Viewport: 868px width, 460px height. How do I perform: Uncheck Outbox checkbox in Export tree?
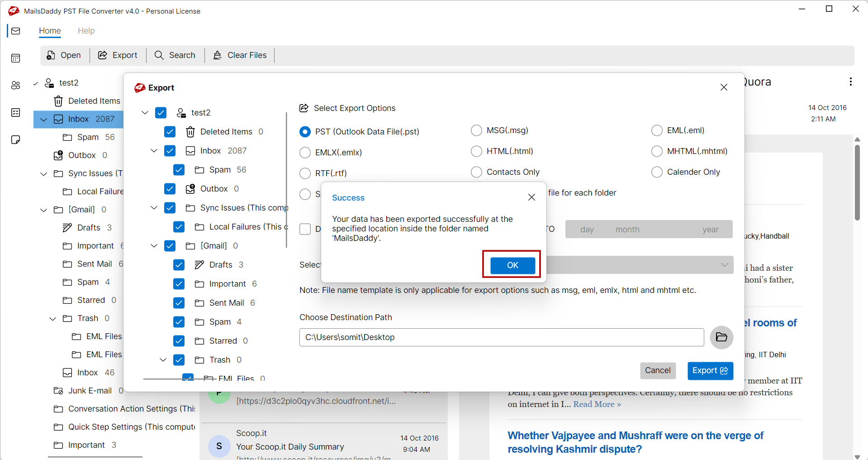pyautogui.click(x=170, y=189)
